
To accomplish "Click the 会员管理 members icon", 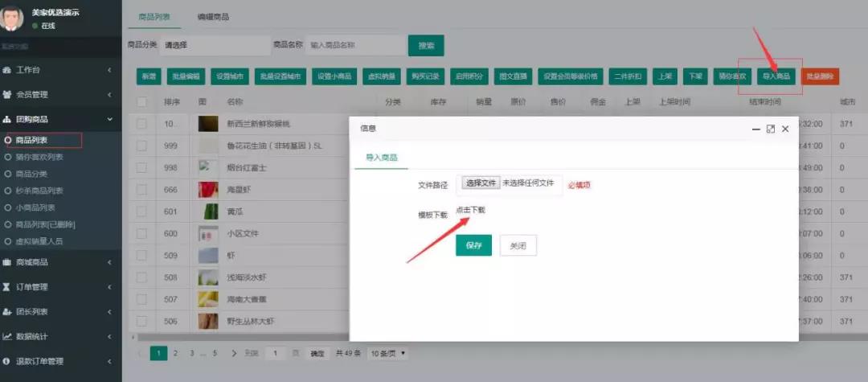I will [7, 95].
